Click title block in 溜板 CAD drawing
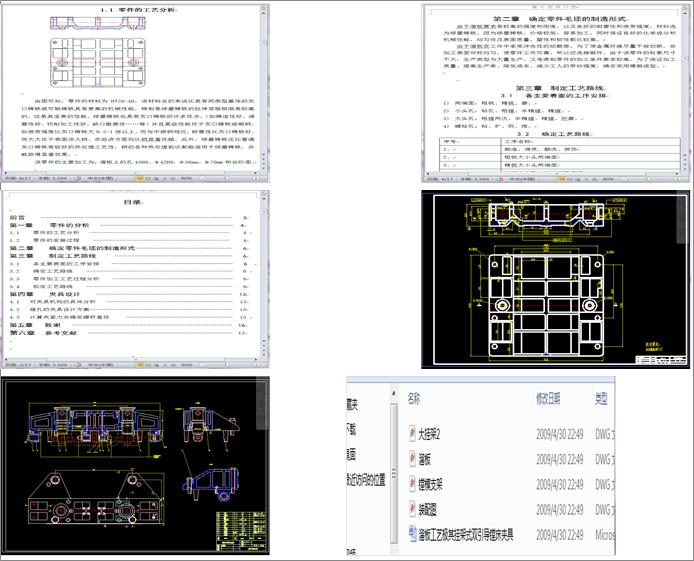This screenshot has width=694, height=561. [661, 359]
